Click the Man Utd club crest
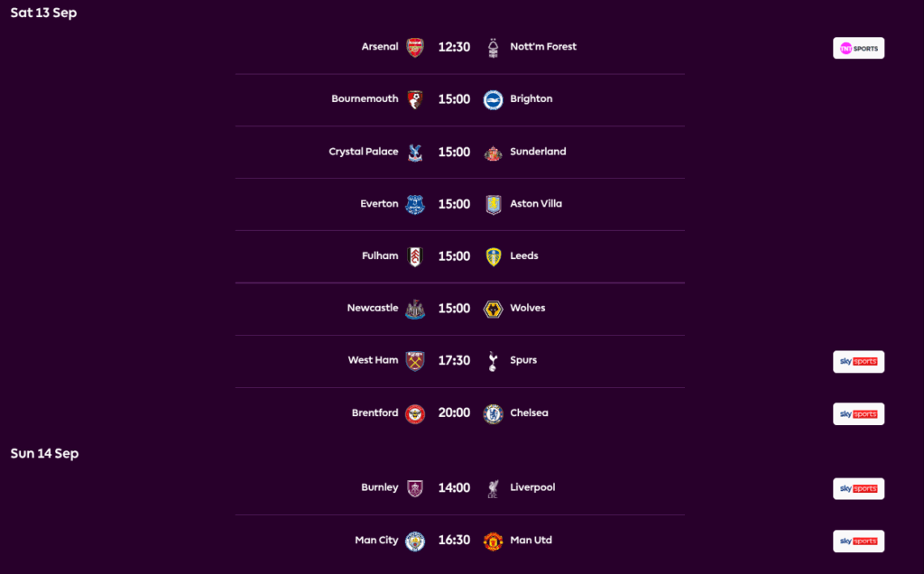 click(x=493, y=541)
